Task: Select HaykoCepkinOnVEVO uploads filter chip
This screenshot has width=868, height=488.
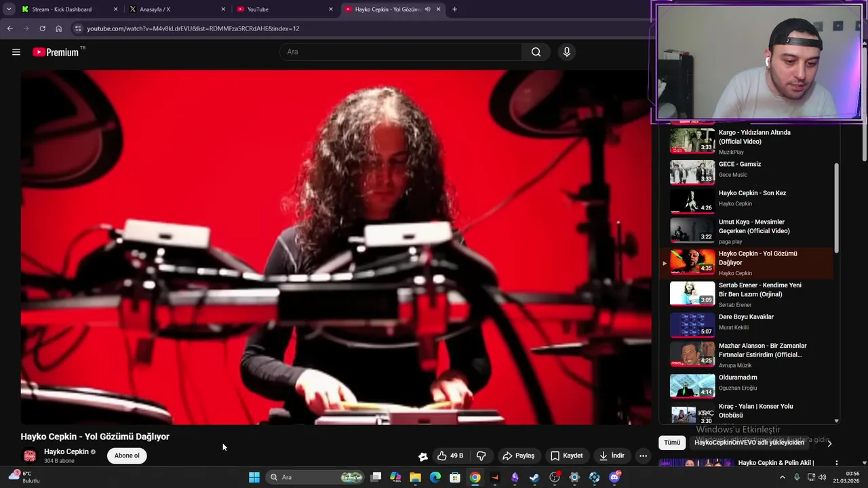Action: [x=749, y=442]
